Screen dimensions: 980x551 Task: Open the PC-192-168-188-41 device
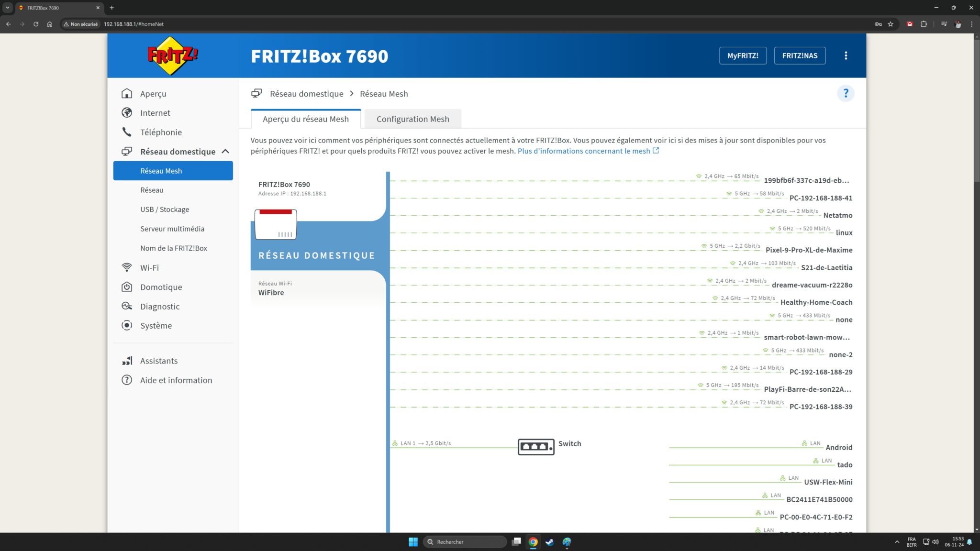(821, 198)
